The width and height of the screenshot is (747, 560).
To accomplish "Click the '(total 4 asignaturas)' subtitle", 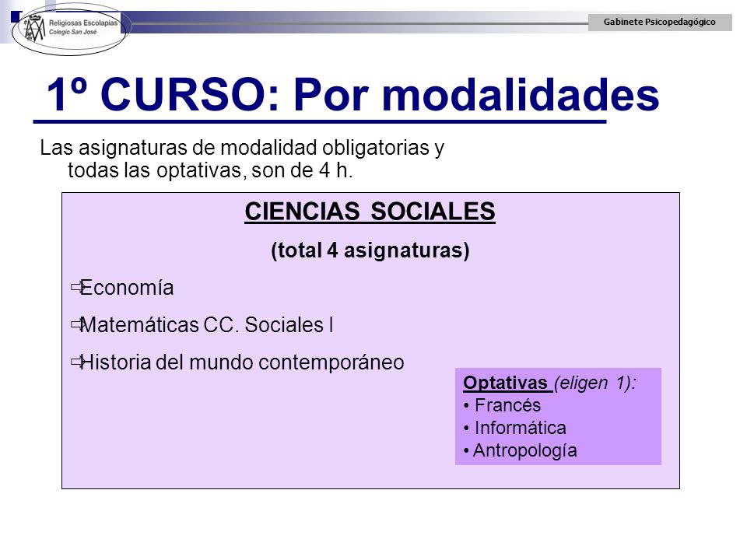I will 370,250.
